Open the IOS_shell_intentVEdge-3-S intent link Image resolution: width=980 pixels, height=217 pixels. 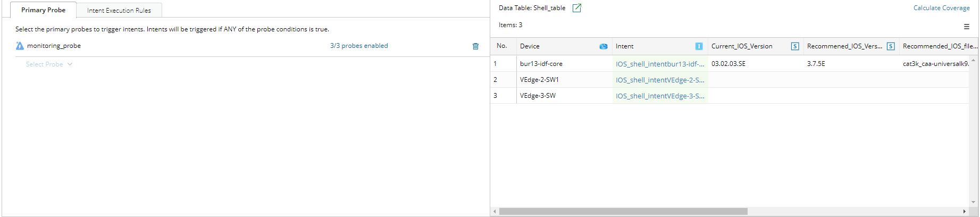659,96
